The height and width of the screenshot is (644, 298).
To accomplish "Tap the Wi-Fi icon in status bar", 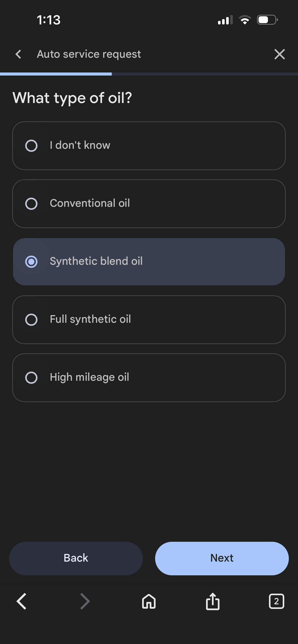I will (x=245, y=20).
